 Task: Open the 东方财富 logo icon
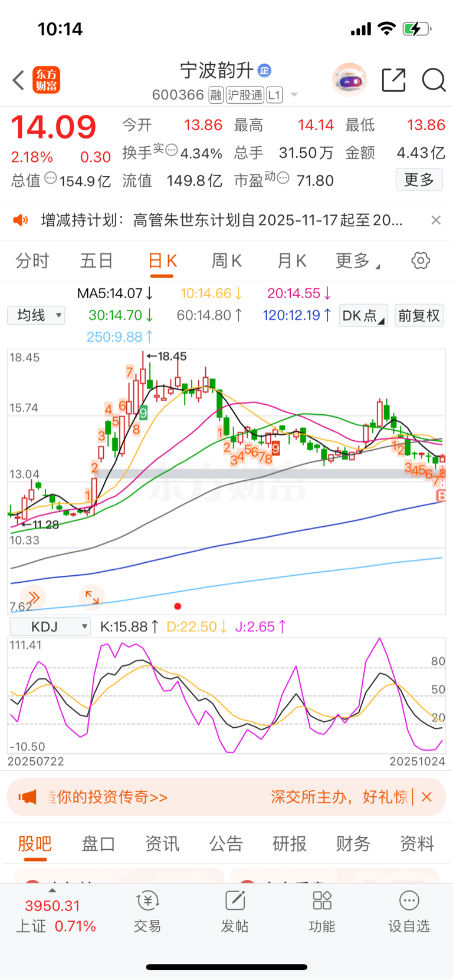coord(47,80)
